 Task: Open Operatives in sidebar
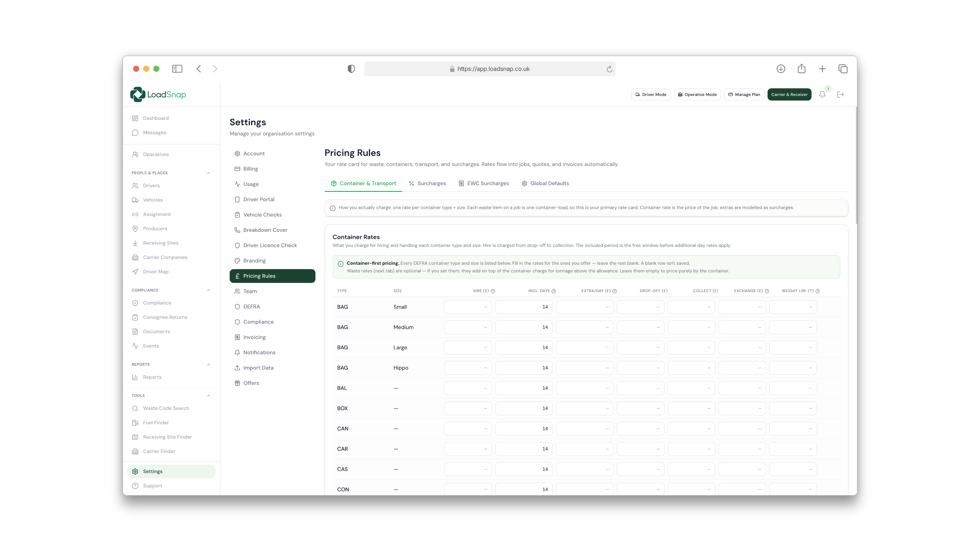(171, 154)
